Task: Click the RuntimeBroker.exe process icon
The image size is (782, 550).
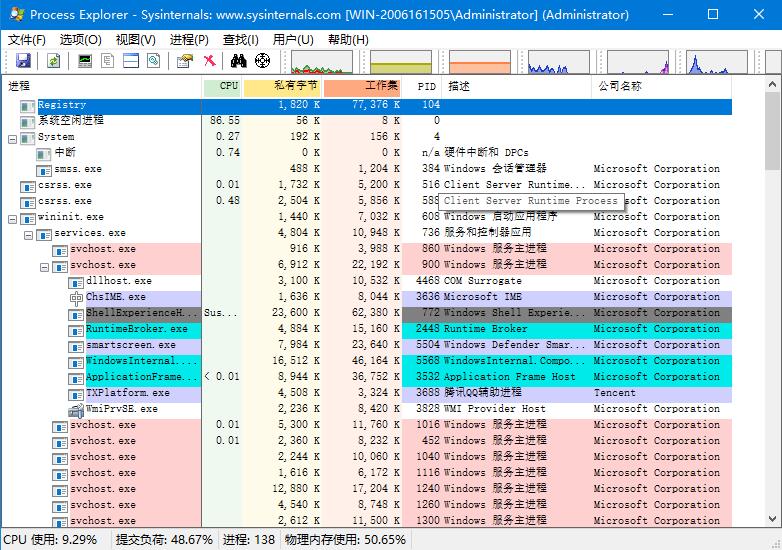Action: [x=76, y=331]
